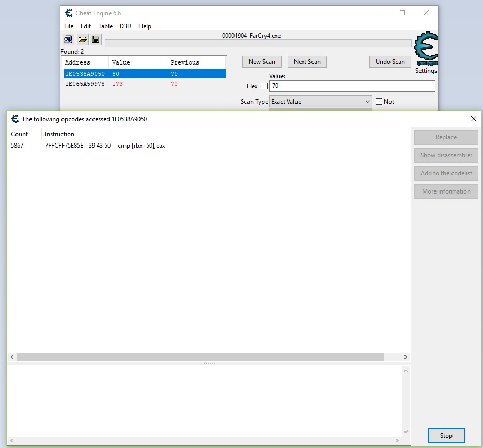Screen dimensions: 483x448
Task: Click instruction list scroll left arrow
Action: (x=12, y=357)
